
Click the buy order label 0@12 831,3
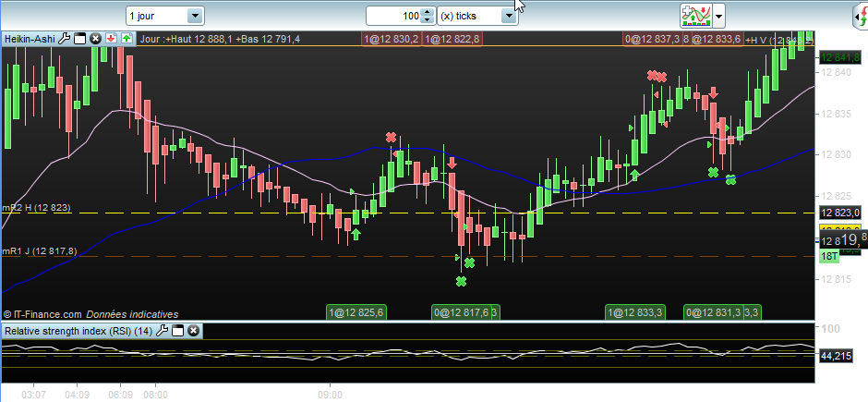(714, 312)
